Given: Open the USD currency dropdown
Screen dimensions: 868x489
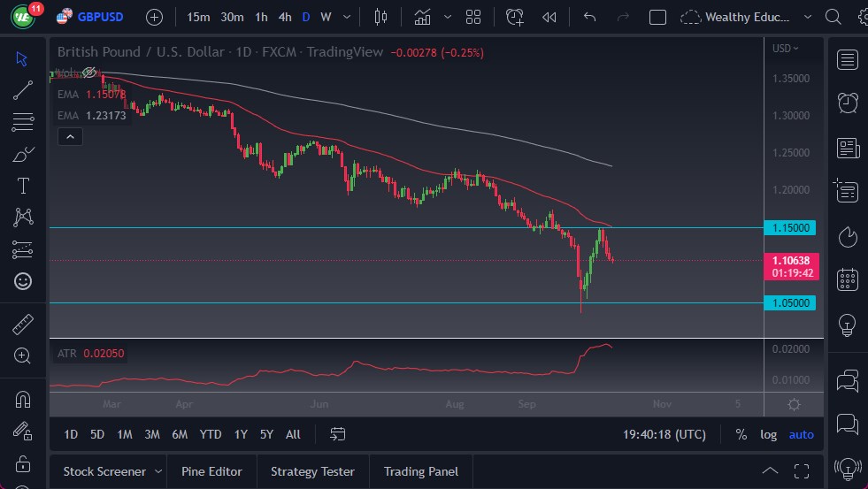Looking at the screenshot, I should 785,49.
